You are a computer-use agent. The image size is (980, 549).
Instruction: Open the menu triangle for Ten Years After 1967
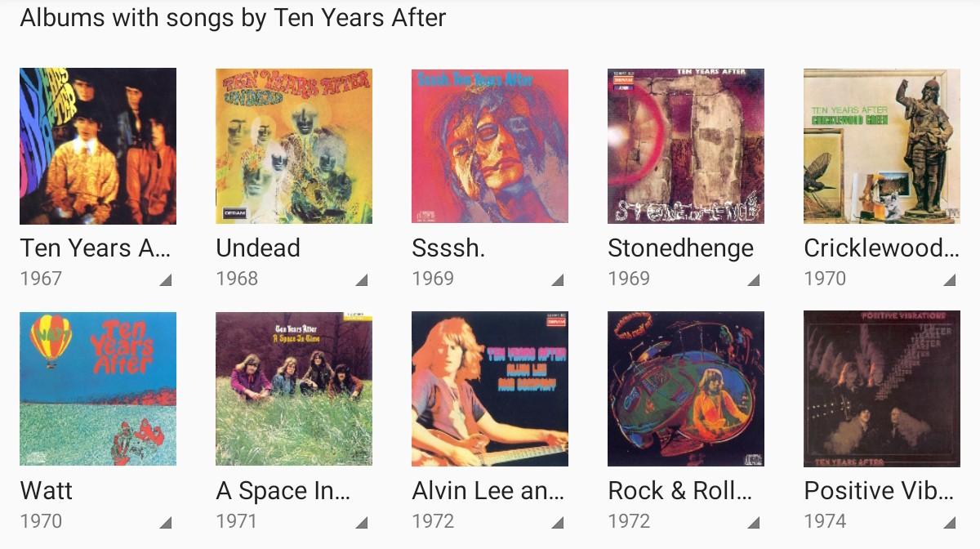click(x=166, y=280)
